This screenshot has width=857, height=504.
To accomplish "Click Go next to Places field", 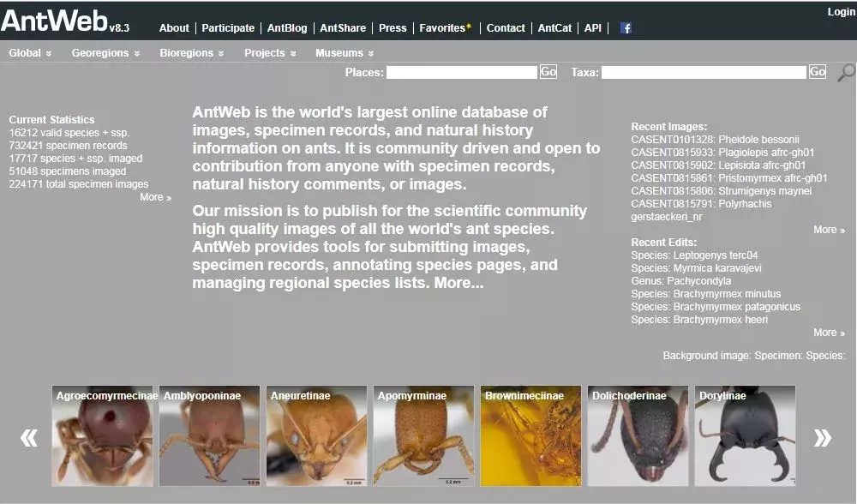I will 548,72.
